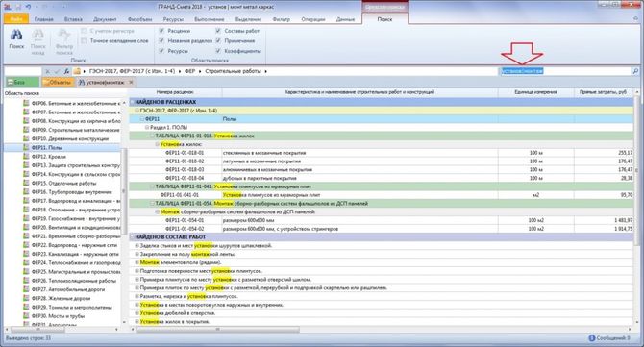This screenshot has height=347, width=644.
Task: Click the book icon of ФЕР27 Автомобильные дороги
Action: (x=26, y=289)
